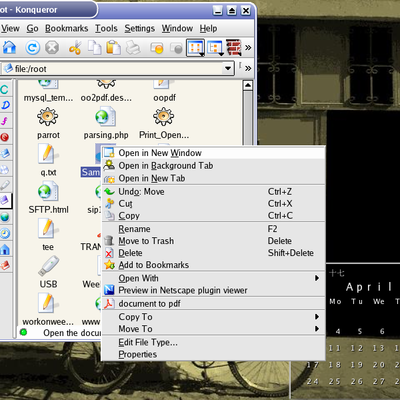The width and height of the screenshot is (400, 400).
Task: Open the location history dropdown arrow
Action: coord(228,69)
